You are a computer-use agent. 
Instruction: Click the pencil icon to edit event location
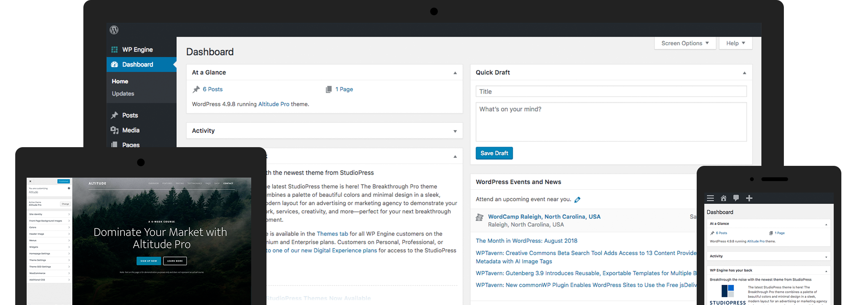(x=577, y=199)
